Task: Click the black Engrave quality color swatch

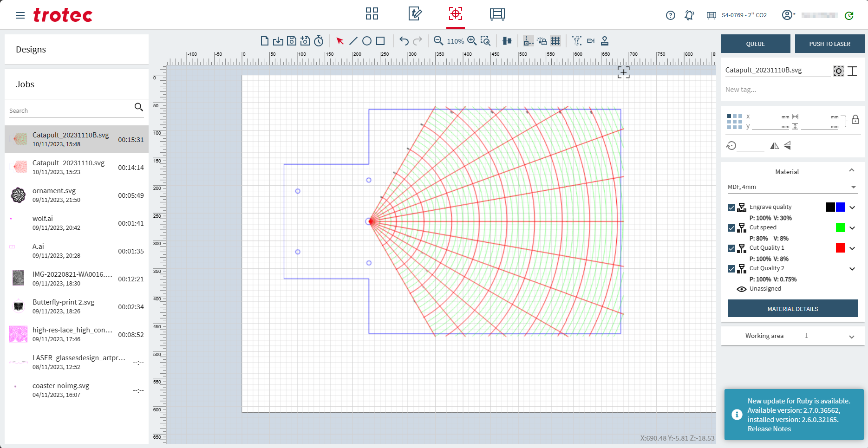Action: pos(830,207)
